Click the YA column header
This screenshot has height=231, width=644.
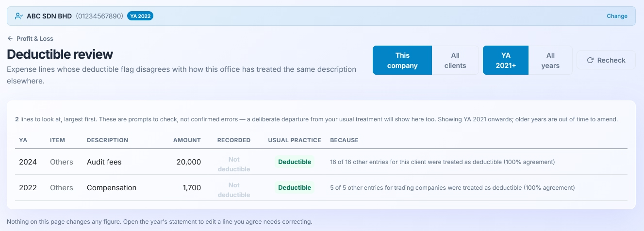23,140
